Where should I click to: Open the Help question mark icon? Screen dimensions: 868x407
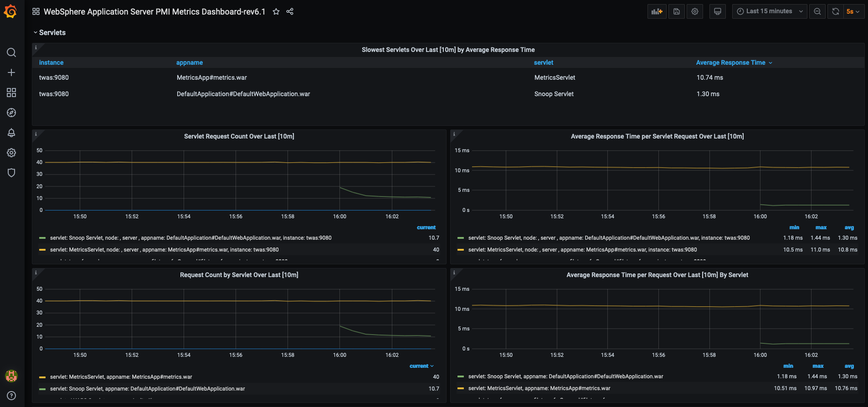[x=11, y=396]
